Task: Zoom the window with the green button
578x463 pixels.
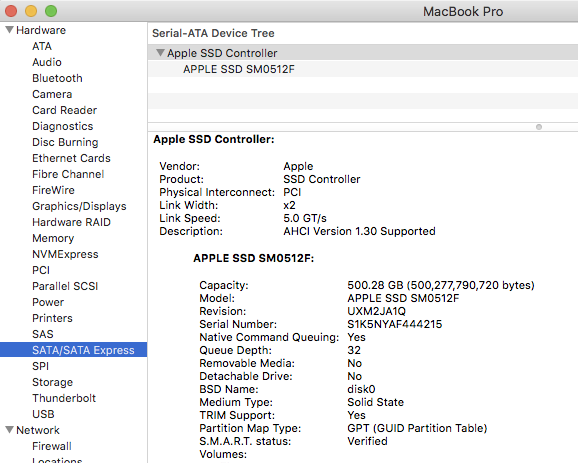Action: pos(51,11)
